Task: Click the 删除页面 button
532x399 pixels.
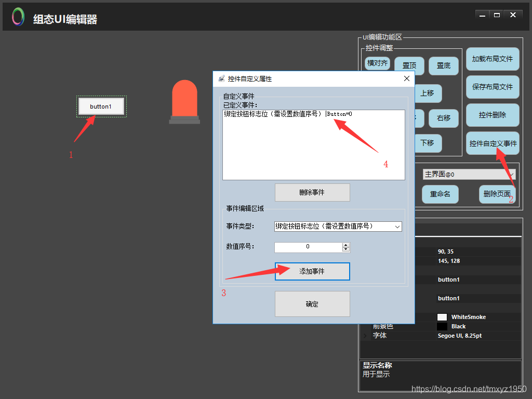Action: pos(497,194)
